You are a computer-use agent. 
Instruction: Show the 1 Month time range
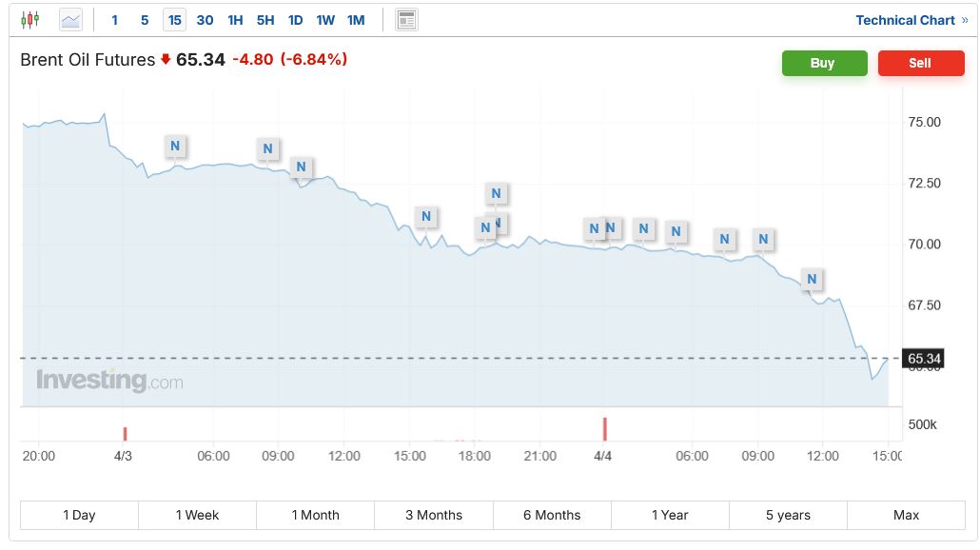[315, 515]
